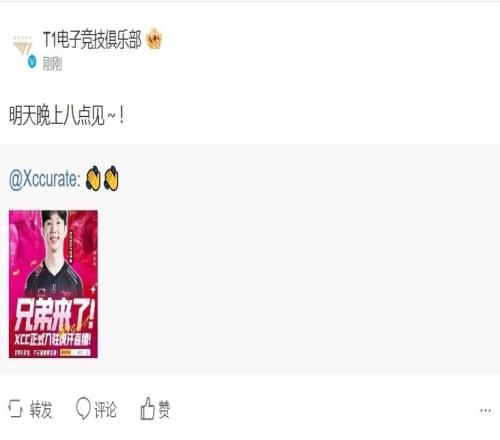Open 评论 comments label

pyautogui.click(x=105, y=409)
